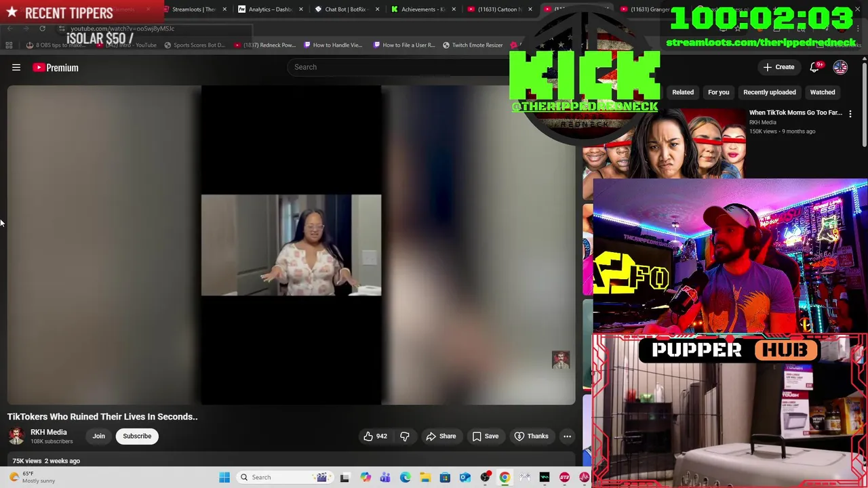This screenshot has width=868, height=488.
Task: Save the video to a playlist
Action: (486, 436)
